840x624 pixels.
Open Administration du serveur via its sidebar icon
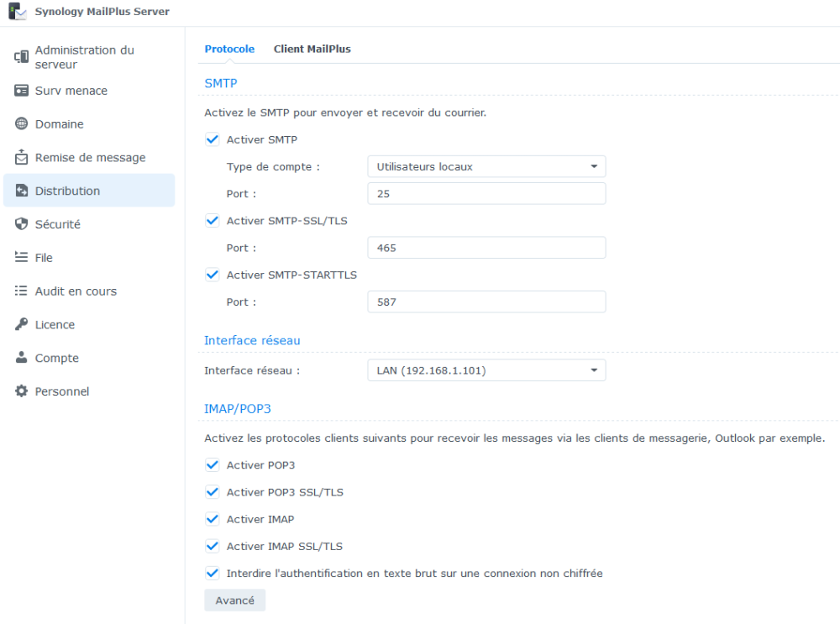(22, 57)
